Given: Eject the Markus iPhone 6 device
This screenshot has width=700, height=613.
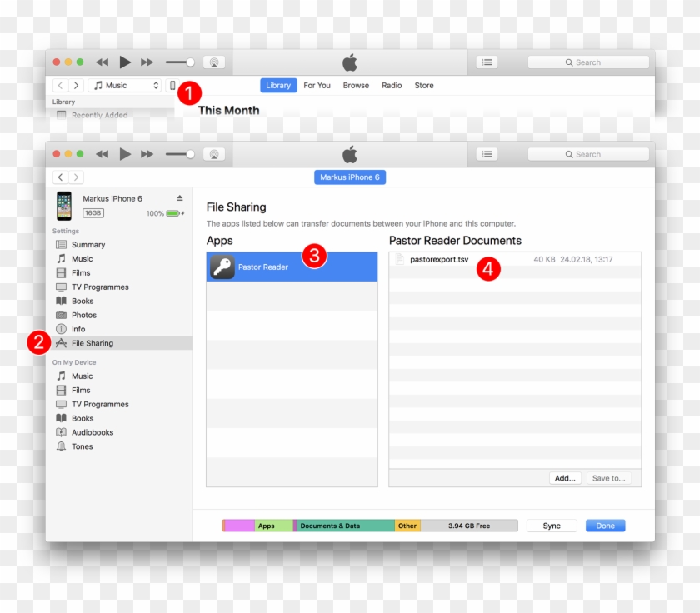Looking at the screenshot, I should (x=180, y=198).
